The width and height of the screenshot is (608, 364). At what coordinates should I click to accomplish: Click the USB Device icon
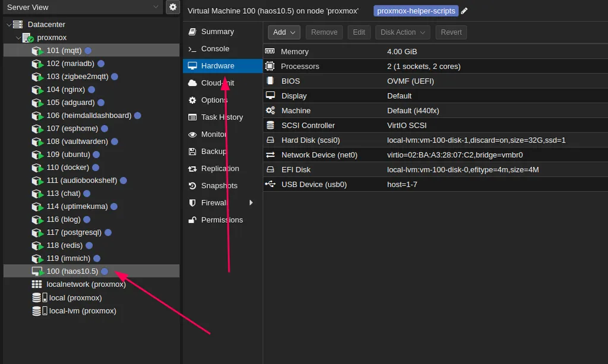(270, 185)
